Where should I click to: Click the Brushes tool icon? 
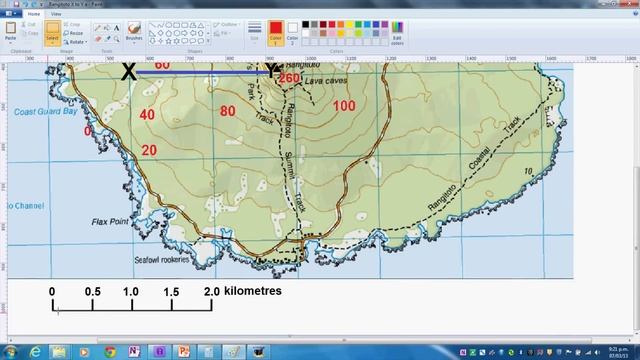[134, 28]
